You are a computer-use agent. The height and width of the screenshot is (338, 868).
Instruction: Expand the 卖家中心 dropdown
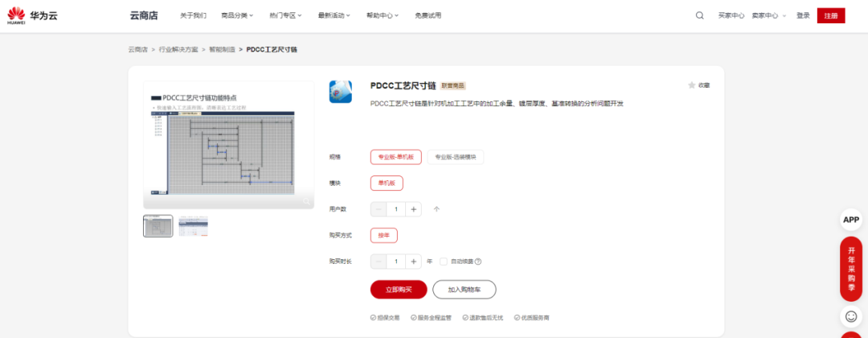click(768, 15)
